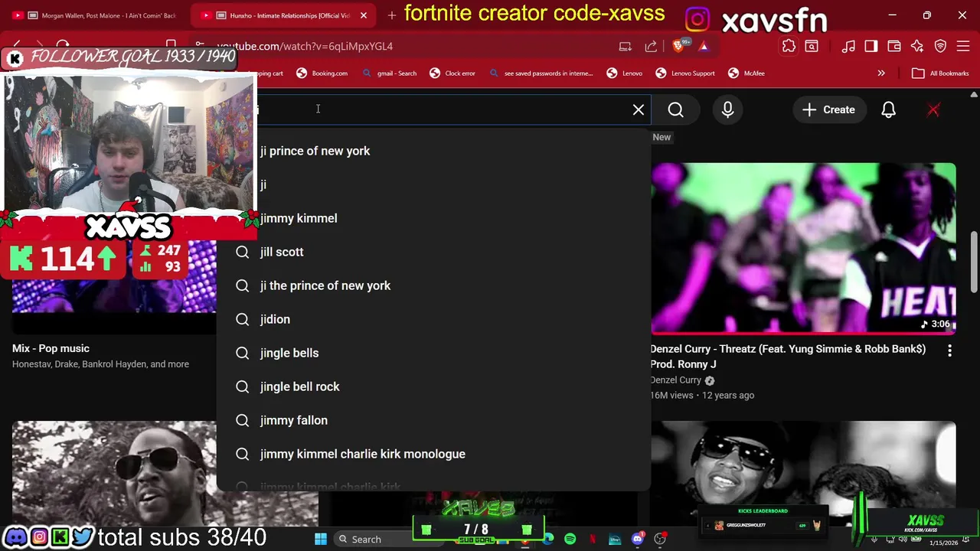Open Leo AI sparkle icon

click(917, 46)
